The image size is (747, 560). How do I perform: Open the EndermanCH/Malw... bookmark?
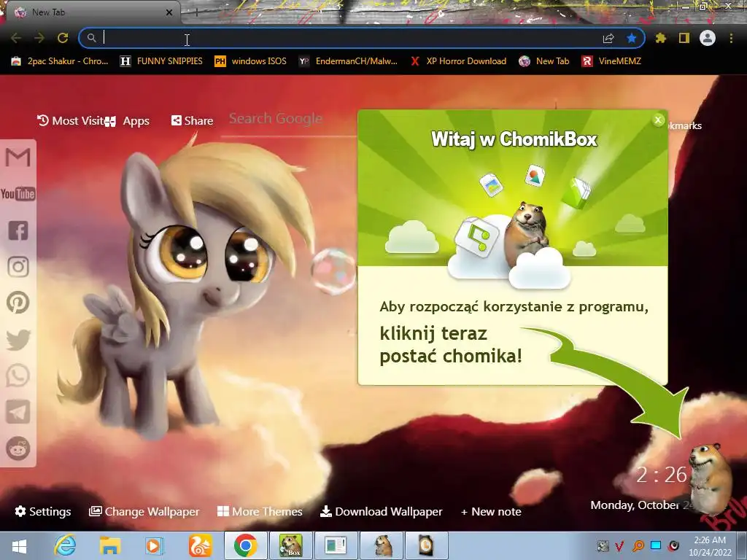[348, 61]
